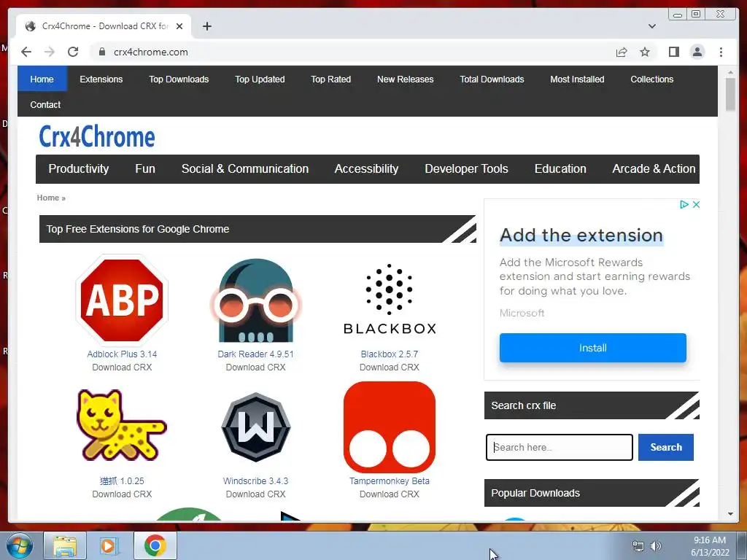The image size is (747, 560).
Task: Select the Education category
Action: click(x=560, y=168)
